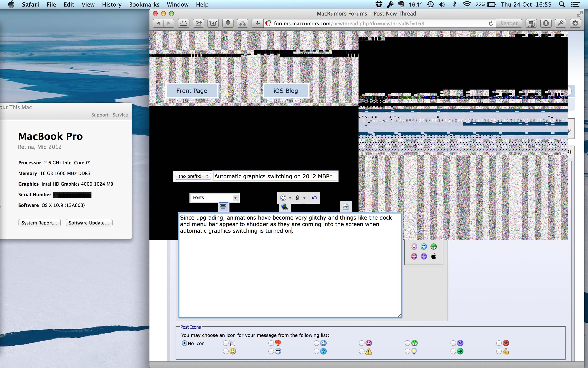Click the Dropbox icon in menu bar
588x368 pixels.
(x=379, y=4)
